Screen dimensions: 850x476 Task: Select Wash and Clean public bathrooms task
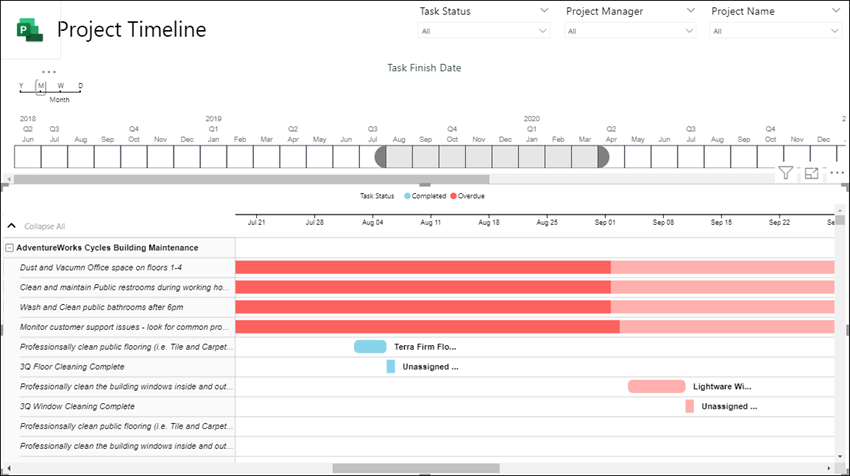pos(101,307)
